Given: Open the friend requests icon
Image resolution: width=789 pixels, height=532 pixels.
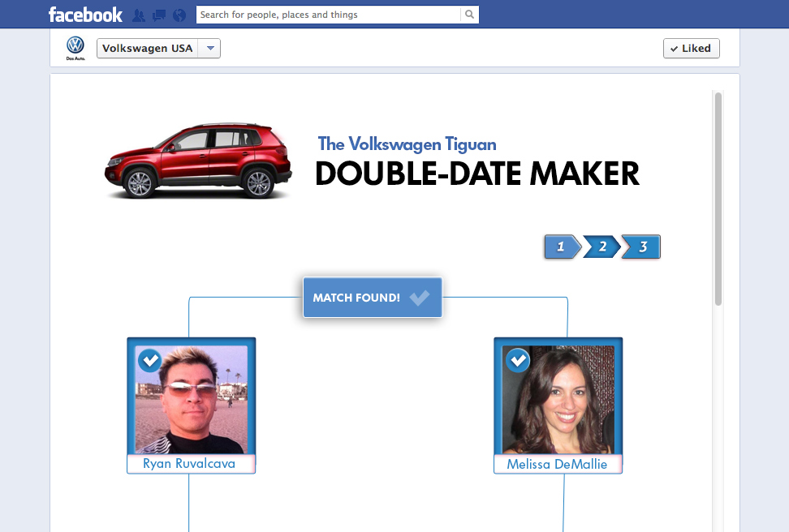Looking at the screenshot, I should (138, 15).
